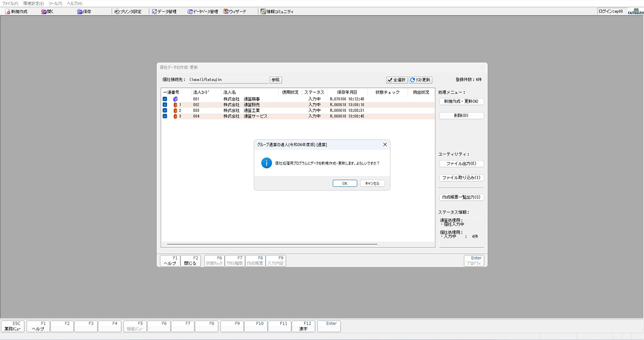Open プリンタ設定 printer settings
Screen dimensions: 644x340
tap(116, 11)
